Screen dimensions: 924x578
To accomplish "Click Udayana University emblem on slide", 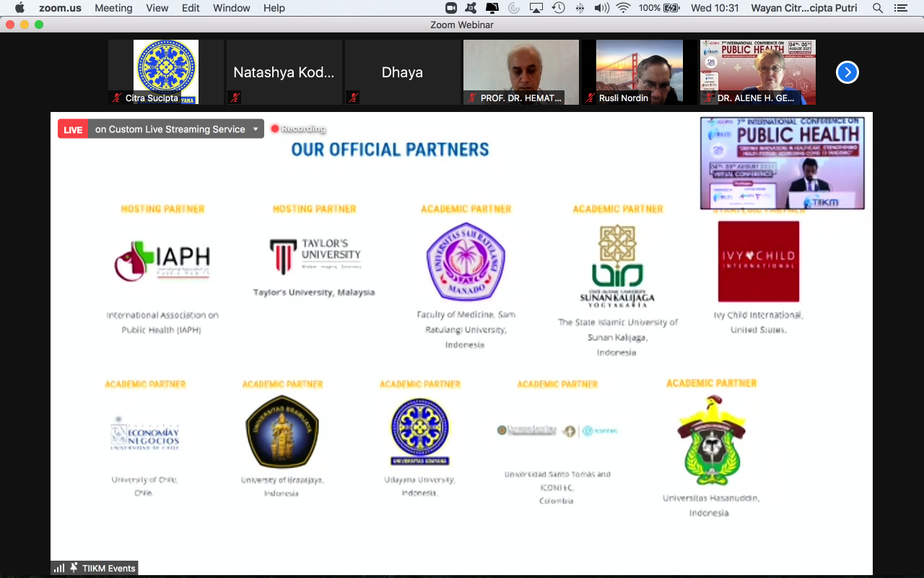I will coord(419,431).
